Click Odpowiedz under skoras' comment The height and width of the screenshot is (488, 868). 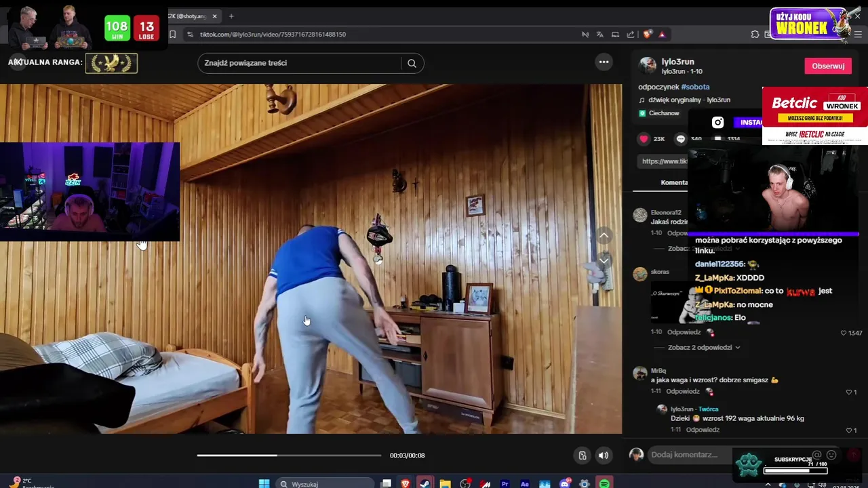point(684,332)
